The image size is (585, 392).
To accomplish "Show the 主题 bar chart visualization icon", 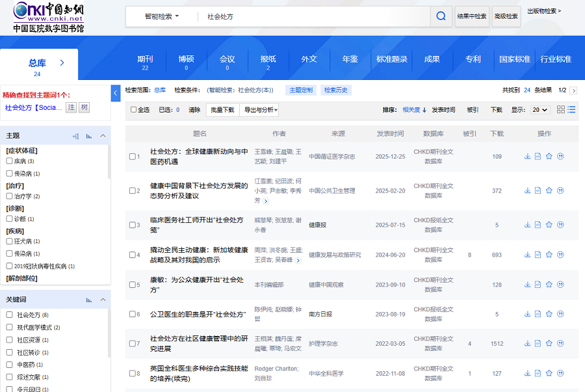I will 88,136.
